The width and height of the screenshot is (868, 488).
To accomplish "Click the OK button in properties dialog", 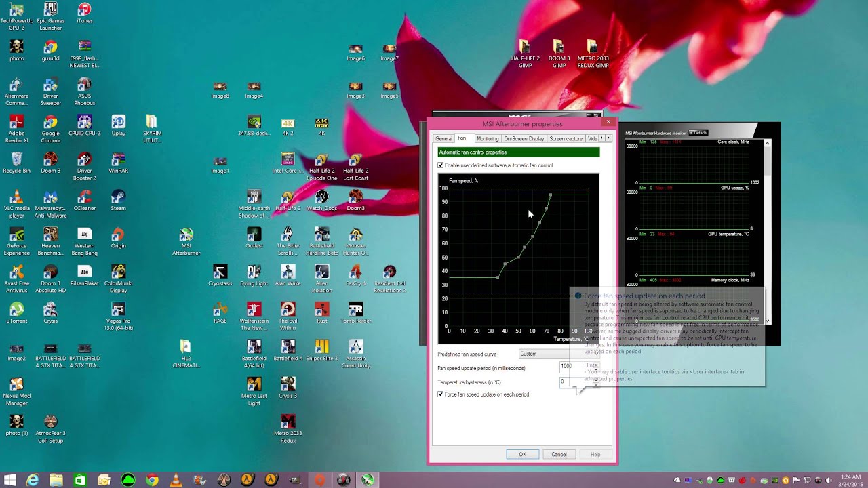I will [522, 454].
